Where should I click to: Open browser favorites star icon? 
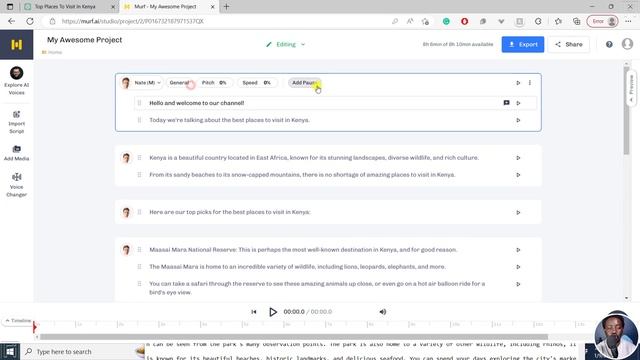pos(558,21)
